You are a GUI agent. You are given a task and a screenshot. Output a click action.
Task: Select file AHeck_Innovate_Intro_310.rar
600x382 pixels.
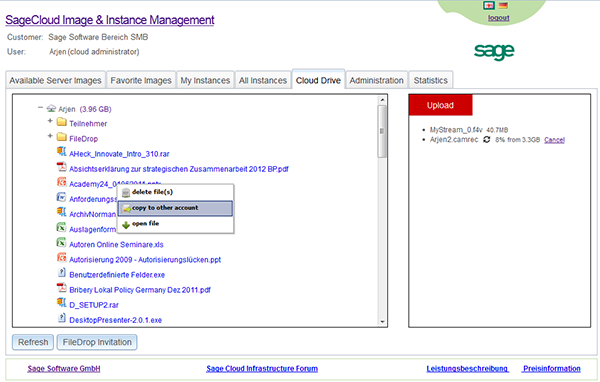119,154
